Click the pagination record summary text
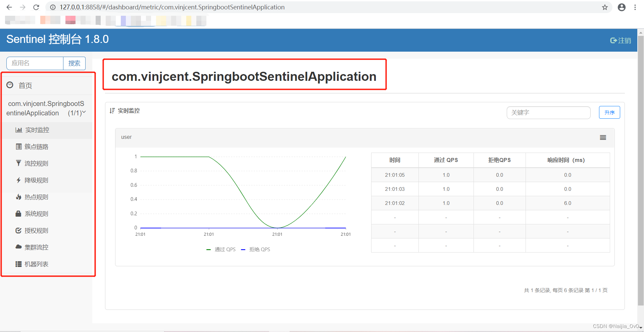This screenshot has width=644, height=332. [x=566, y=290]
